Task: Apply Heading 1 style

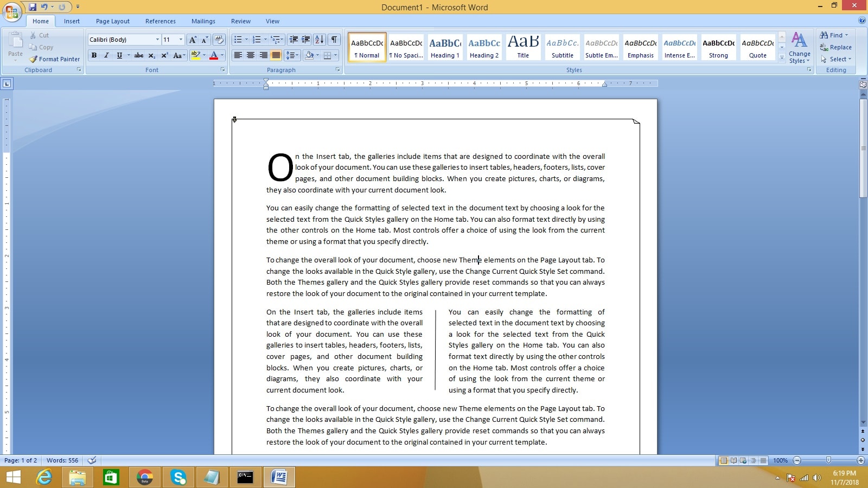Action: pyautogui.click(x=445, y=47)
